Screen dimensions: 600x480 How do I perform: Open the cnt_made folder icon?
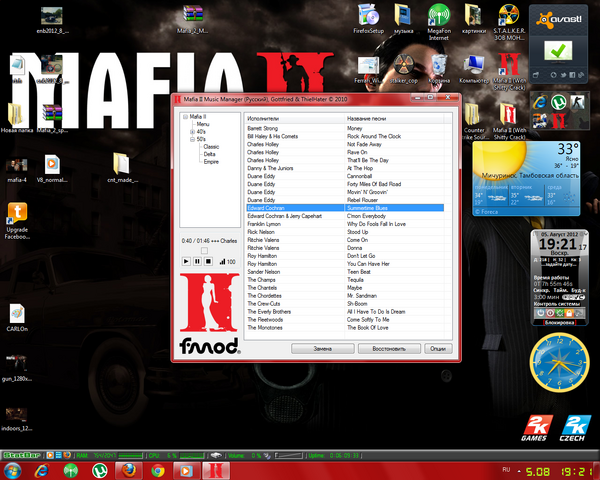tap(122, 168)
